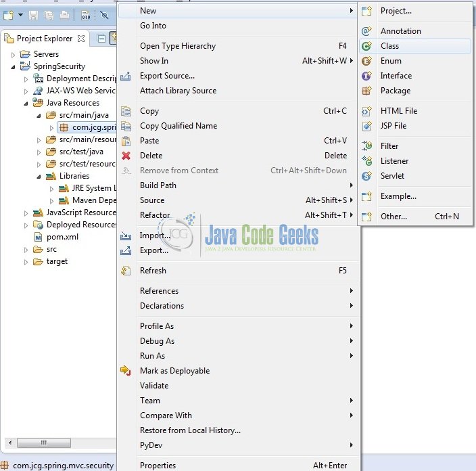This screenshot has width=476, height=471.
Task: Click the Export icon
Action: [x=126, y=250]
